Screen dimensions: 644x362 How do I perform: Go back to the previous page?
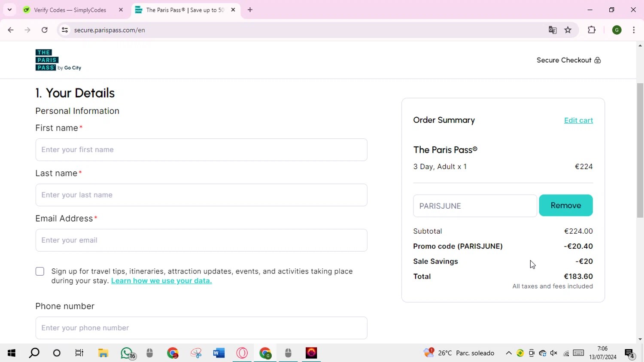[11, 30]
